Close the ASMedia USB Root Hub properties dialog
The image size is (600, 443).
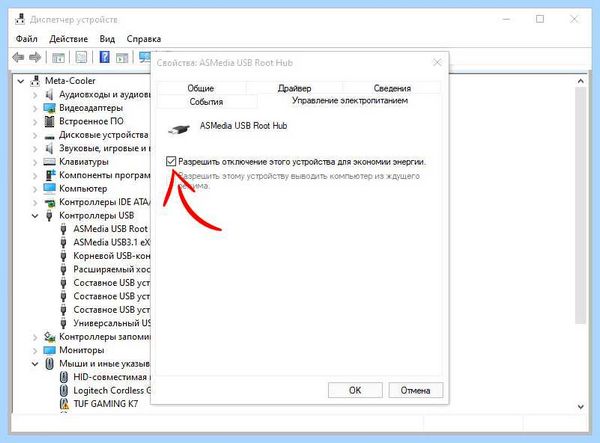pos(437,62)
